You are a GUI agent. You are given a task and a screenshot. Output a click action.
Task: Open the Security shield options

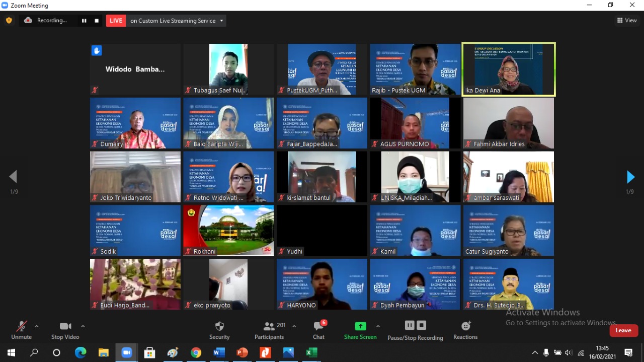tap(219, 330)
